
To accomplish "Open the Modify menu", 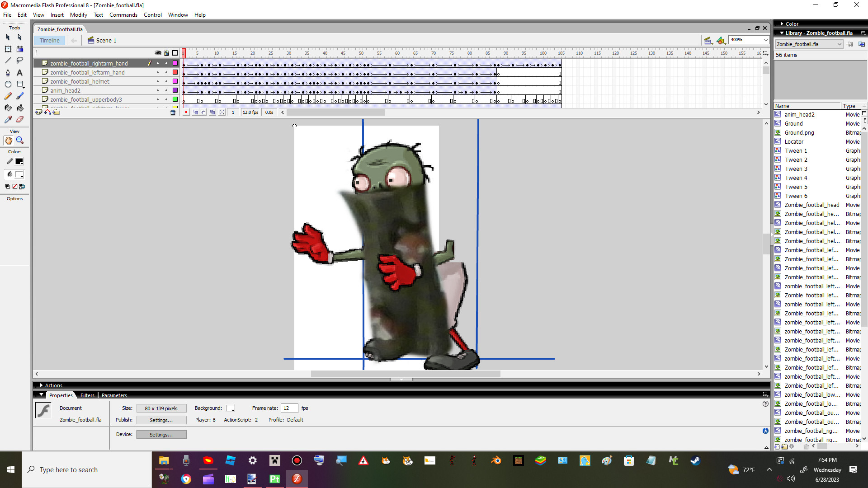I will (x=78, y=14).
